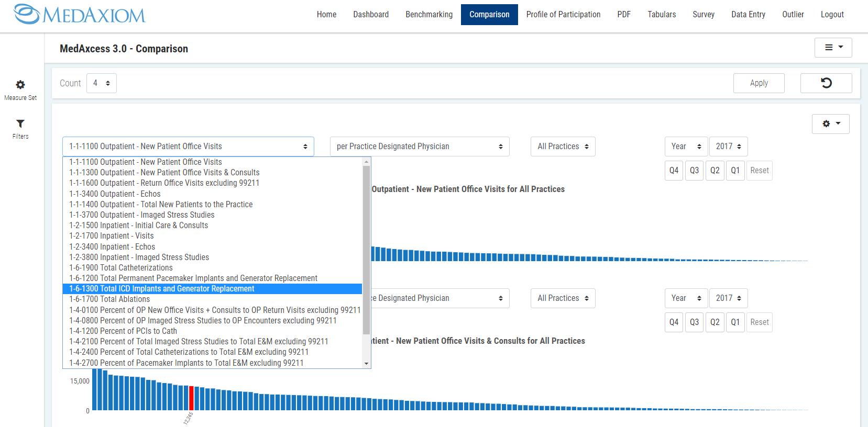Screen dimensions: 868x427
Task: Open the first chart's 2017 year dropdown
Action: click(x=728, y=147)
